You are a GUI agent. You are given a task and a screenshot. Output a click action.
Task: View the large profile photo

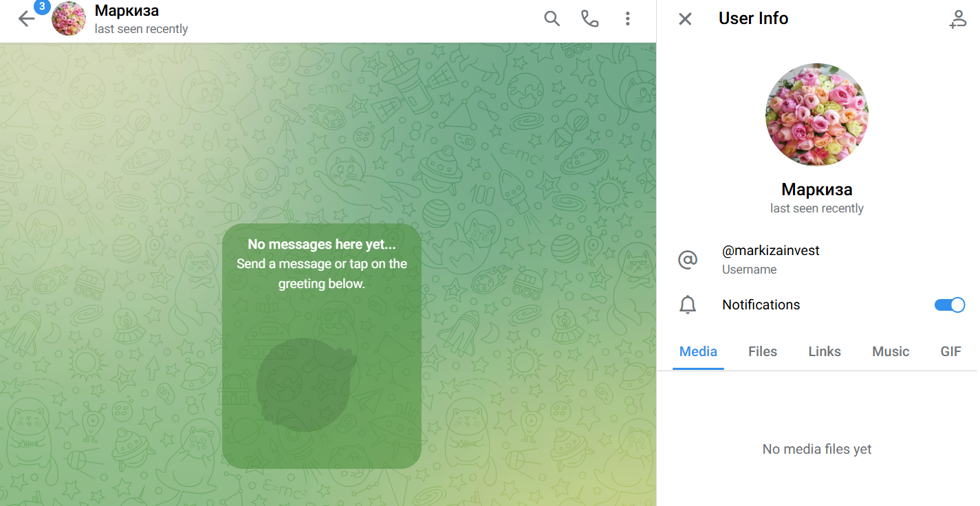coord(817,115)
